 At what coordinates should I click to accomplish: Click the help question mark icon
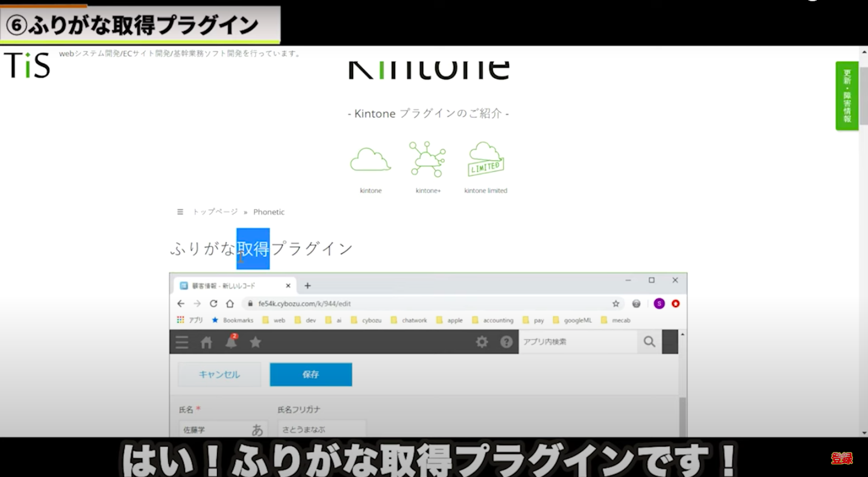click(x=506, y=342)
